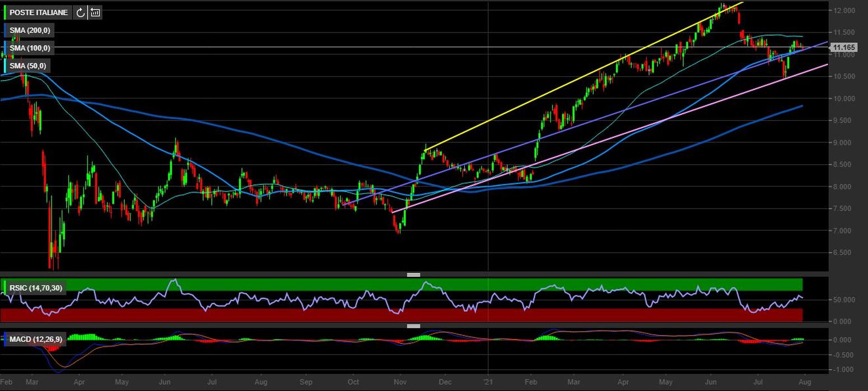
Task: Grab the resize handle above the RSIC pane
Action: pos(413,274)
